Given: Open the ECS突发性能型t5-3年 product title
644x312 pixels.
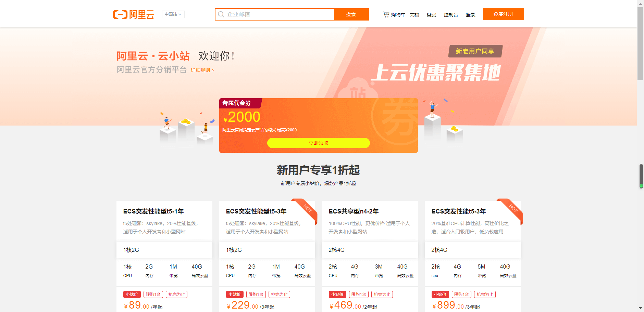Looking at the screenshot, I should (x=256, y=211).
